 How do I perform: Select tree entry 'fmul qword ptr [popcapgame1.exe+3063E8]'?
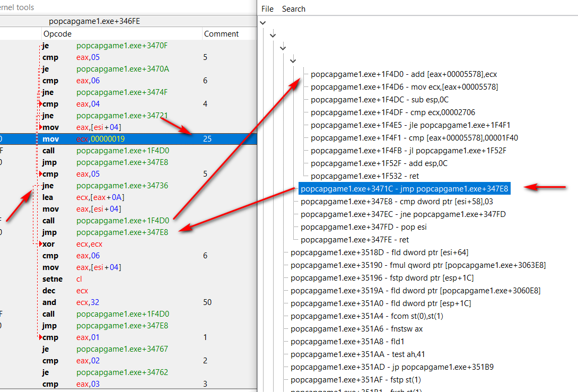tap(418, 265)
